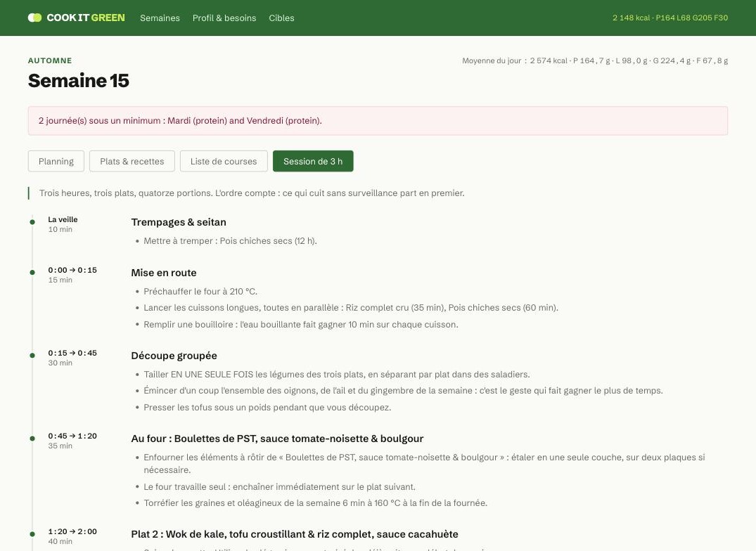Select the AUTOMNE season label
Screen dimensions: 756x551
[x=50, y=60]
